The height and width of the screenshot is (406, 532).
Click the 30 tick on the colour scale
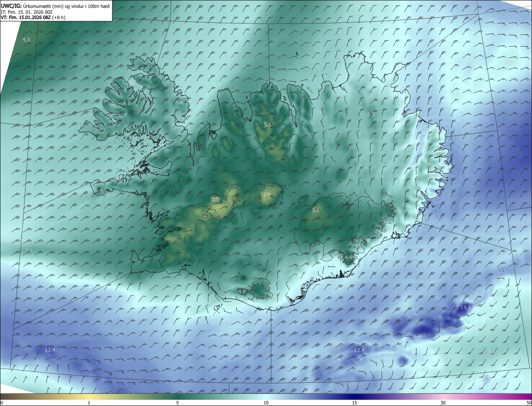point(443,403)
